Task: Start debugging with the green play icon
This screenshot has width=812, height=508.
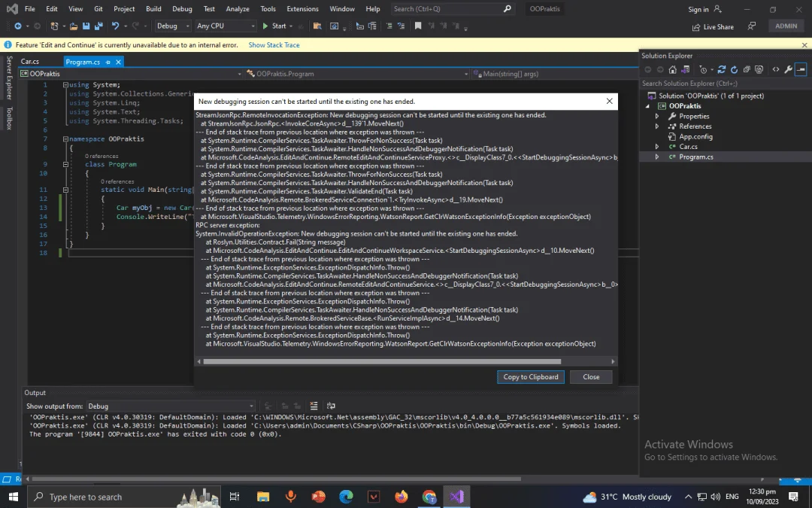Action: pos(265,26)
